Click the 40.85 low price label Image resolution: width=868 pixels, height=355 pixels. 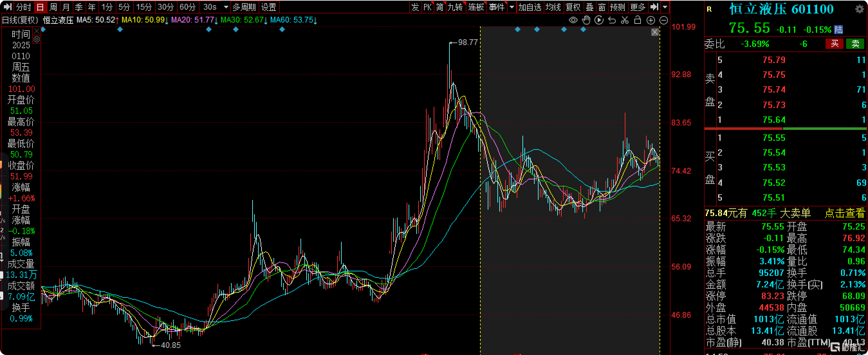pos(171,345)
